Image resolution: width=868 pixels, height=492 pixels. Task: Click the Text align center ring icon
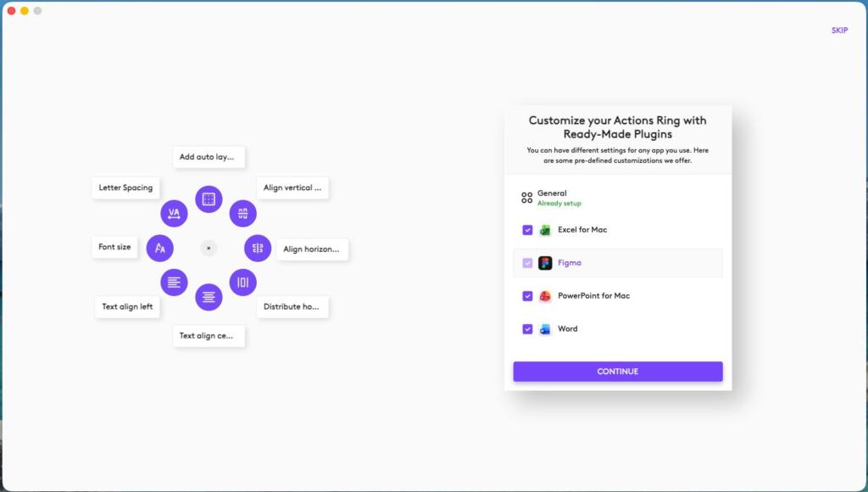(x=209, y=297)
